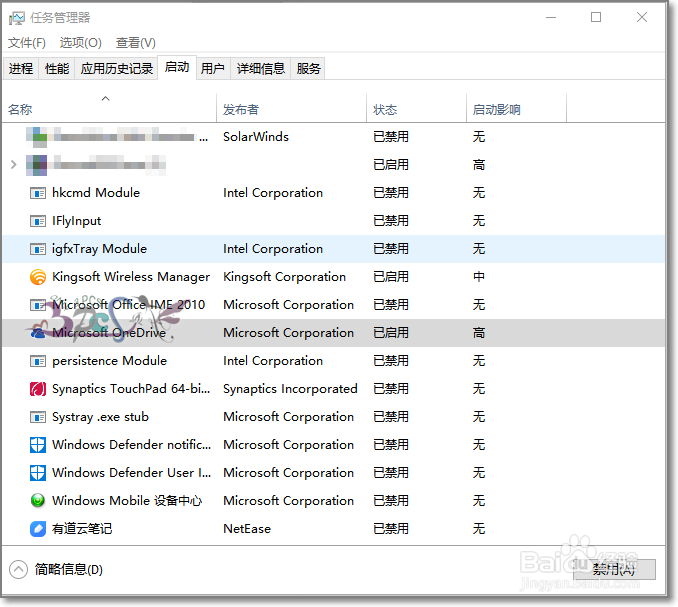Click the blurred SolarWinds entry icon
The height and width of the screenshot is (607, 678).
click(x=36, y=137)
